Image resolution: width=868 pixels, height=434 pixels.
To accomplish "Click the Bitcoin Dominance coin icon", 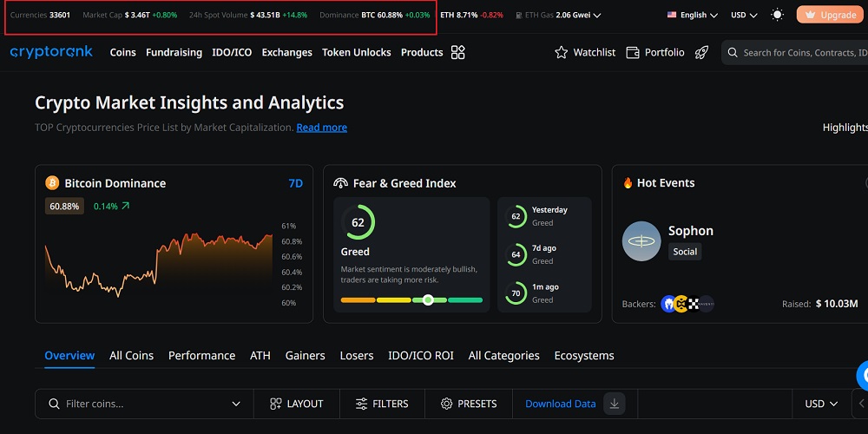I will click(52, 183).
